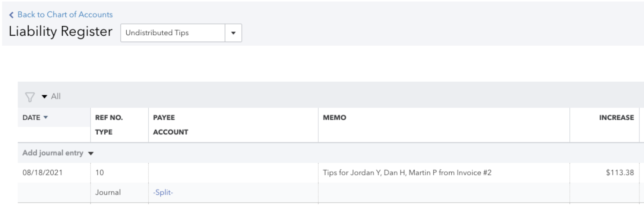Click the $113.38 increase amount
Image resolution: width=644 pixels, height=221 pixels.
[x=619, y=173]
